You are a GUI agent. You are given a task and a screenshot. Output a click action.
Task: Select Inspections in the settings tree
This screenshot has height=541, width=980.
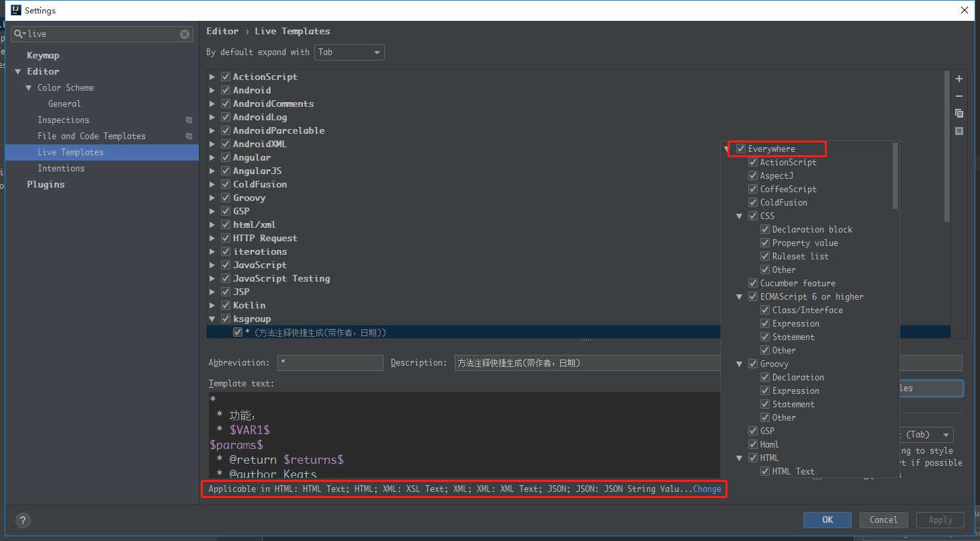click(x=63, y=120)
